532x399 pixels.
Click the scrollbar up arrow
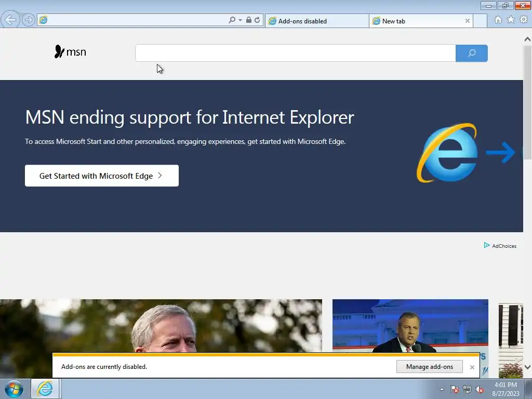tap(528, 39)
